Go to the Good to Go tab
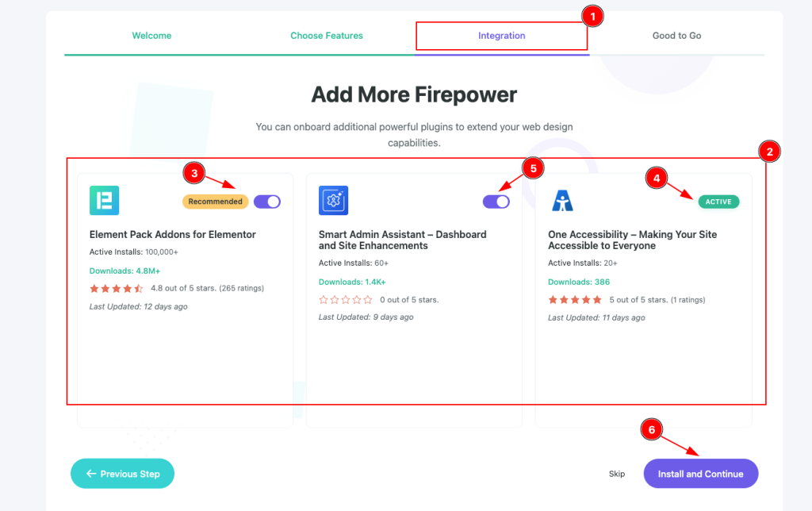The height and width of the screenshot is (511, 812). pos(676,36)
